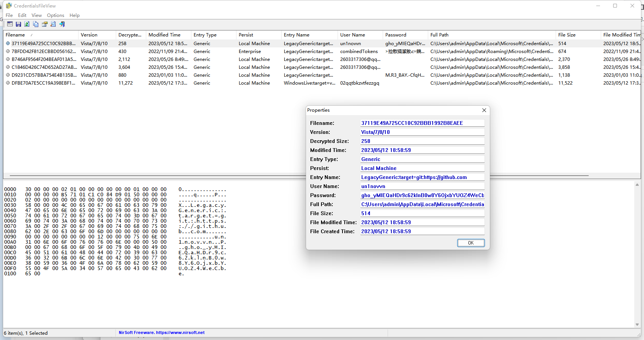Image resolution: width=644 pixels, height=340 pixels.
Task: Click the Properties toolbar icon
Action: 45,24
